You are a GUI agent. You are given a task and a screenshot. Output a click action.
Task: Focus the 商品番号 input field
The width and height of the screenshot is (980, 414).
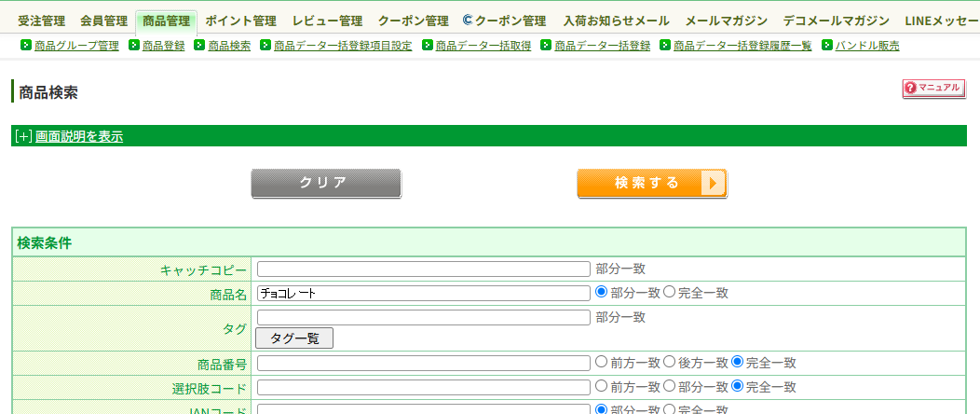coord(424,363)
